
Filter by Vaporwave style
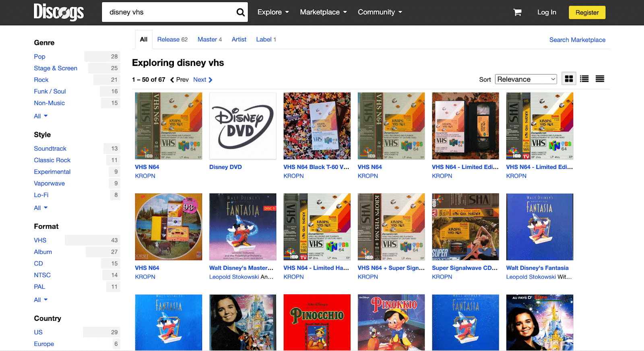pyautogui.click(x=49, y=184)
